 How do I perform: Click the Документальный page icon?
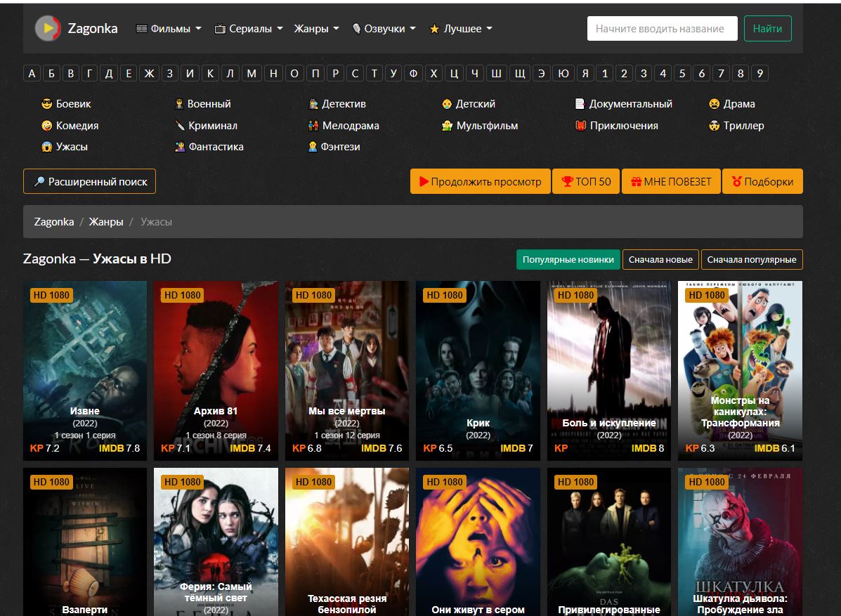(580, 104)
